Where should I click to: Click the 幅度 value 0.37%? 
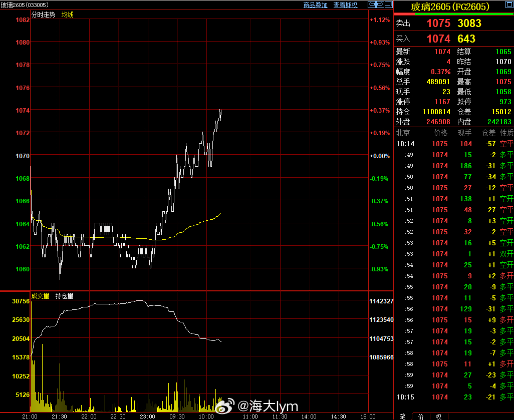tap(440, 72)
